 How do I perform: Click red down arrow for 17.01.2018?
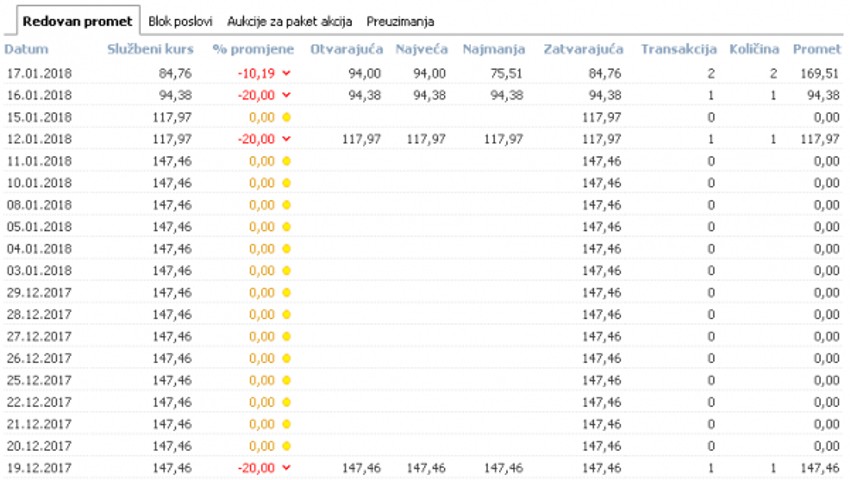point(287,73)
